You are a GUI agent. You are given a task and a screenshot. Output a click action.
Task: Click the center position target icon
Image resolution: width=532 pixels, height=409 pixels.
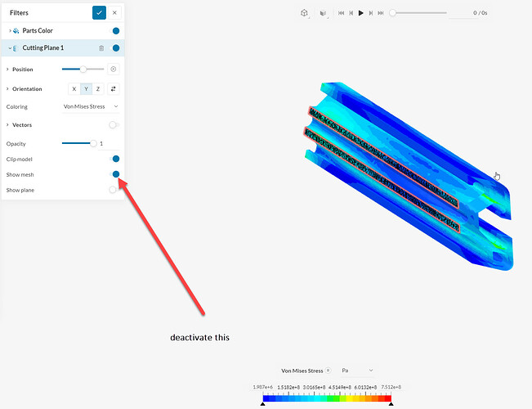114,69
